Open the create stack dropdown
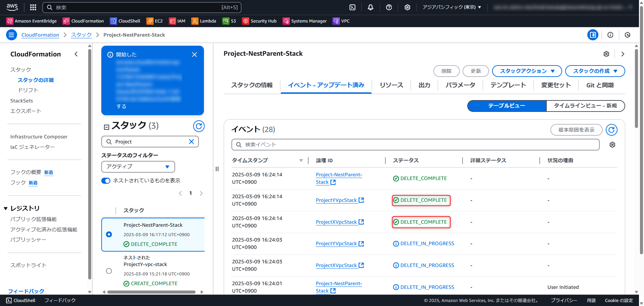The width and height of the screenshot is (644, 306). click(595, 71)
